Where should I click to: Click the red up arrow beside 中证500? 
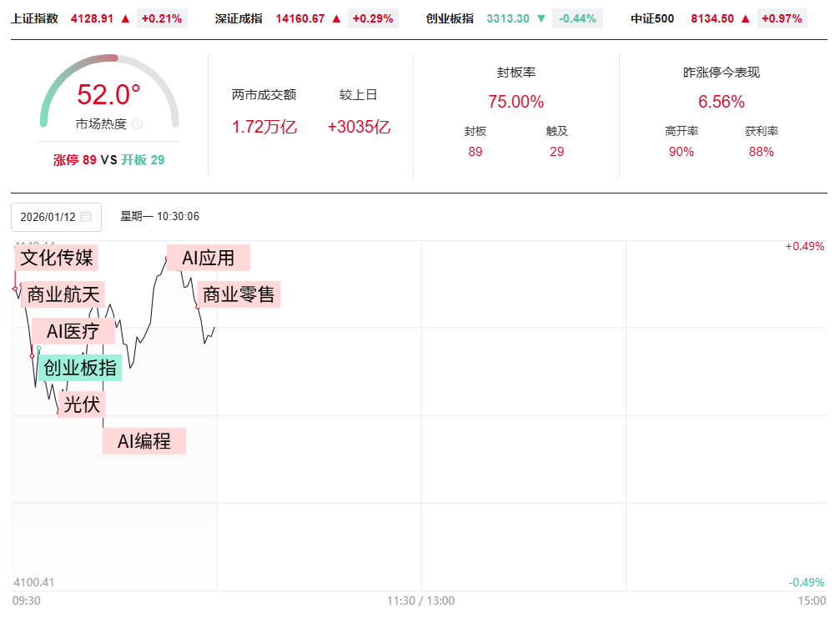[x=747, y=18]
